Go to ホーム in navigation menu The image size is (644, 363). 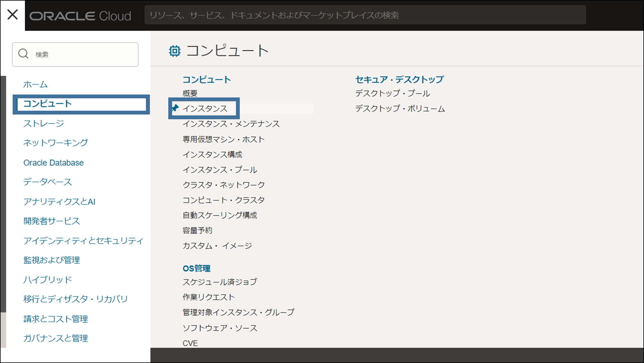pos(35,84)
